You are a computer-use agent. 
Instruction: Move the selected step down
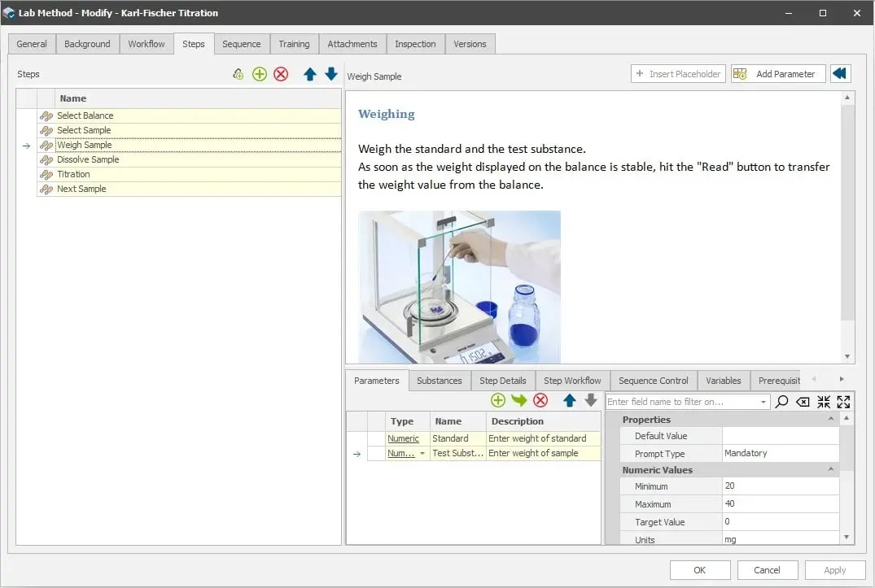point(331,74)
